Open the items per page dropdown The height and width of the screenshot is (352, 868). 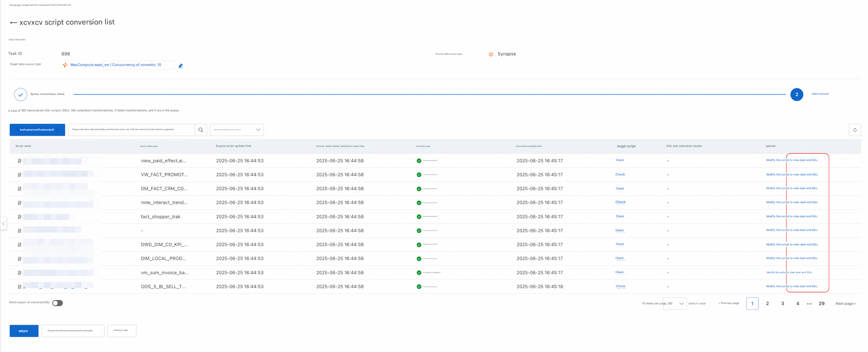(x=675, y=303)
